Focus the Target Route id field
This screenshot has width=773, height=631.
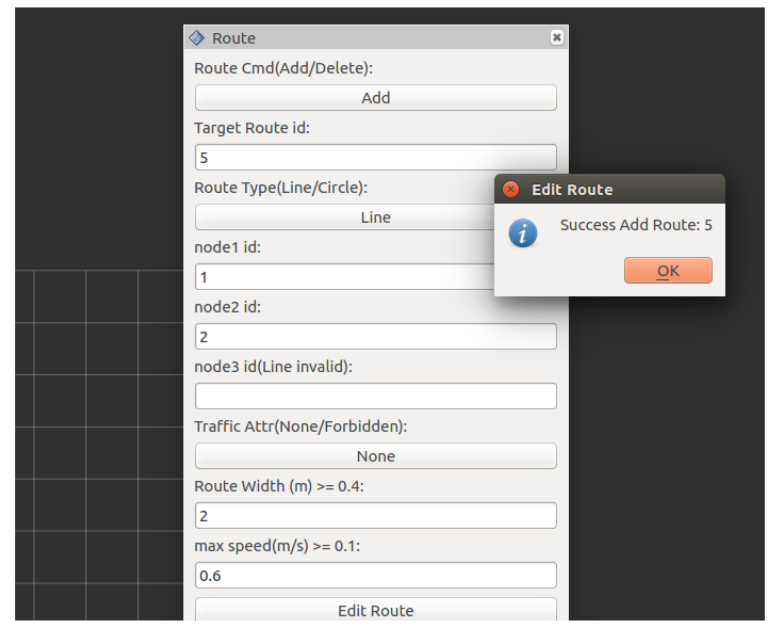pos(375,158)
